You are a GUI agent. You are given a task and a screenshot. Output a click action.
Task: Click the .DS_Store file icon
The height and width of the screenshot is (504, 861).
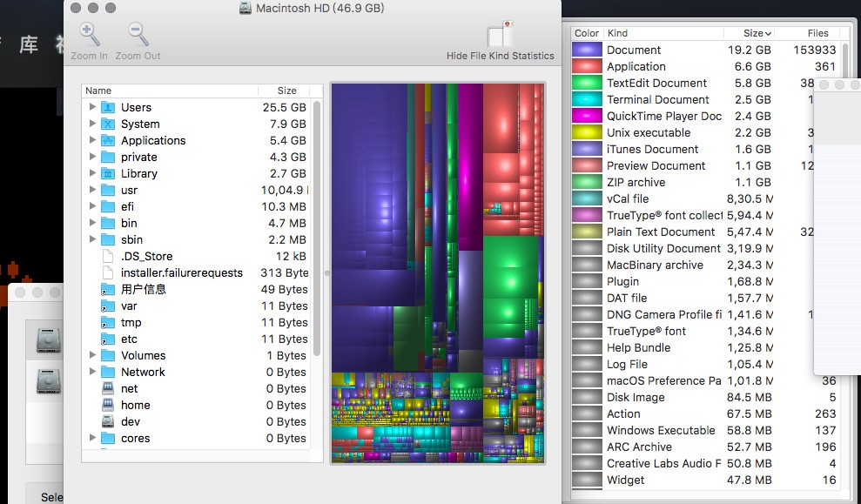coord(108,256)
